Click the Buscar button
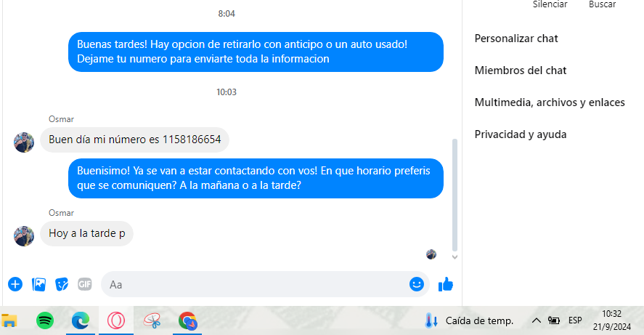The height and width of the screenshot is (335, 644). tap(602, 4)
